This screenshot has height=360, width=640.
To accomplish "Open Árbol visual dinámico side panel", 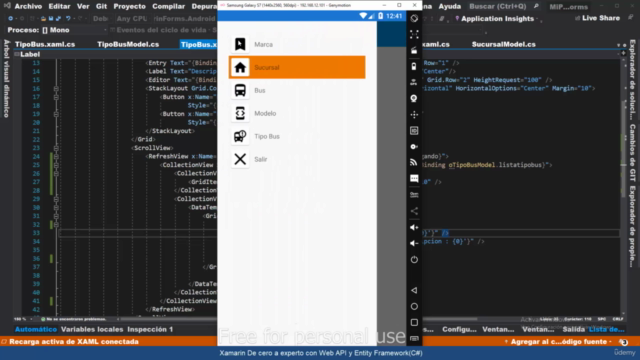I will click(6, 78).
